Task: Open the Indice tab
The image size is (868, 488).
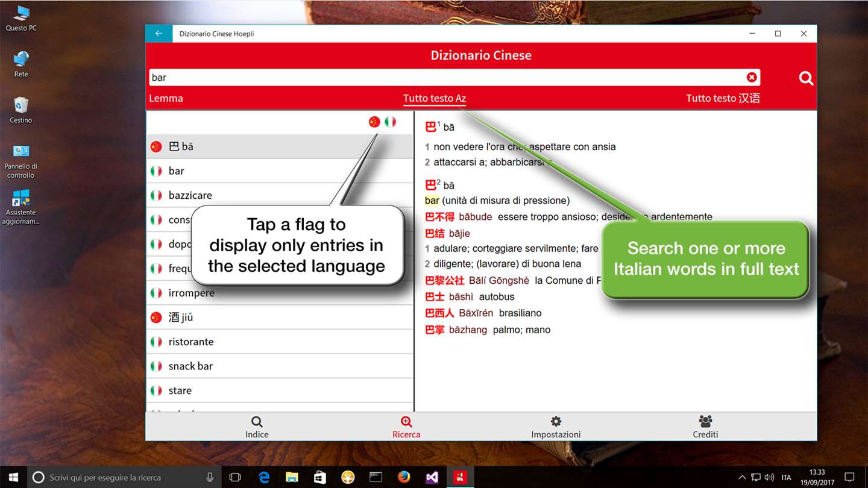Action: pyautogui.click(x=257, y=427)
